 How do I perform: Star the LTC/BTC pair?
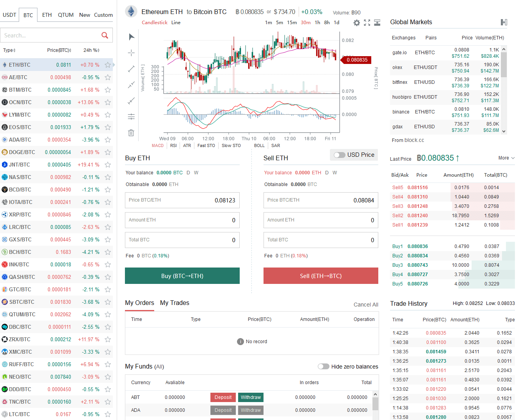(x=108, y=415)
